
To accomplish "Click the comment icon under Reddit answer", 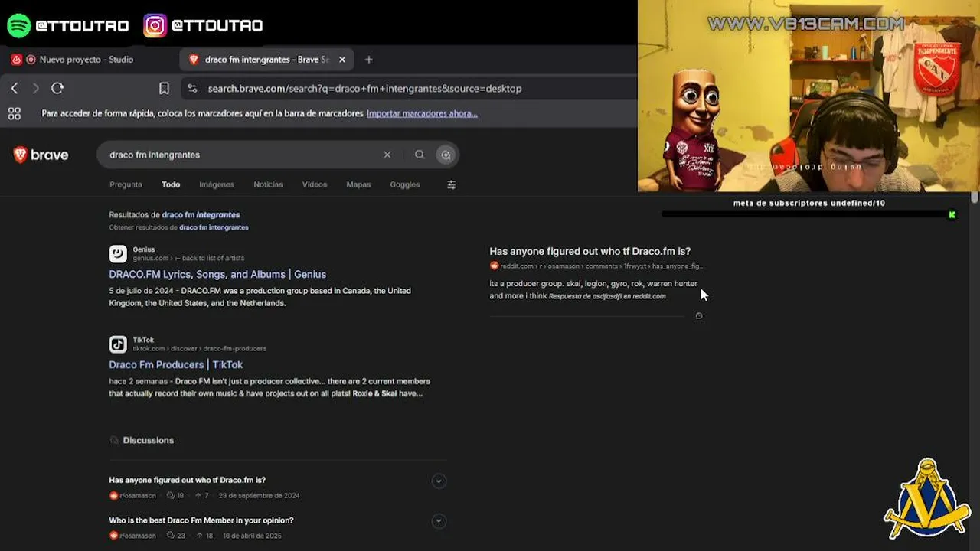I will point(699,316).
